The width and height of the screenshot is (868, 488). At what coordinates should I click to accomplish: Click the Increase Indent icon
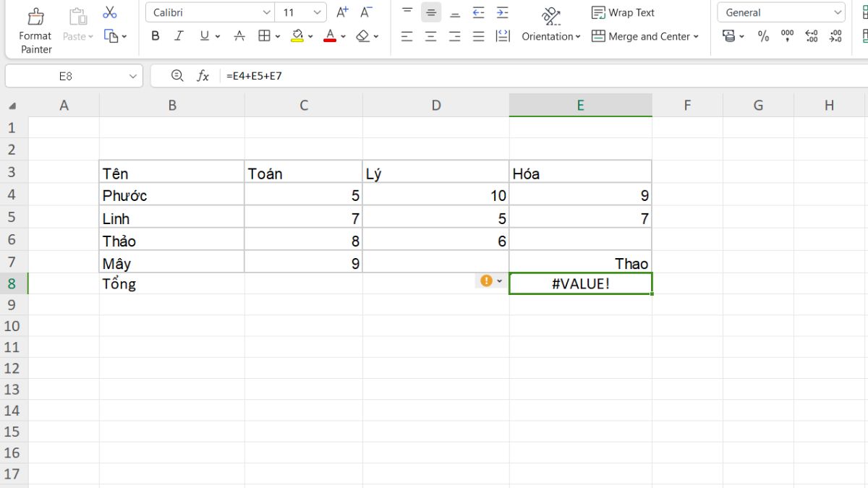click(503, 12)
